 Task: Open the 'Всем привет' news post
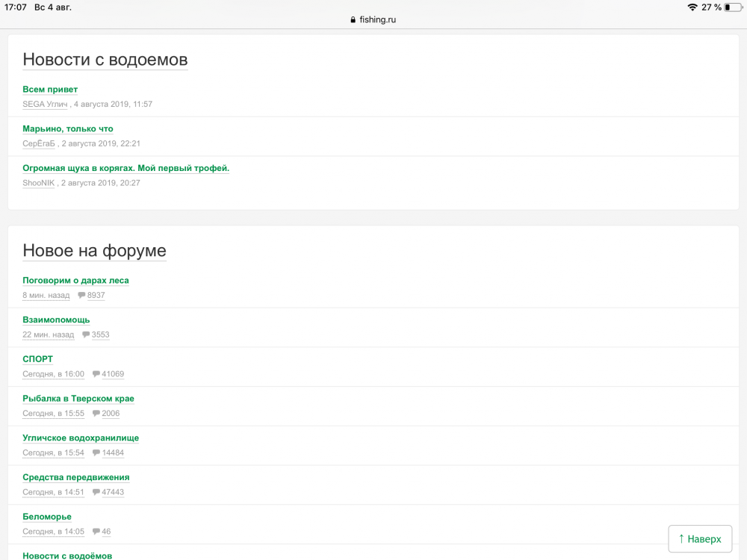coord(50,90)
